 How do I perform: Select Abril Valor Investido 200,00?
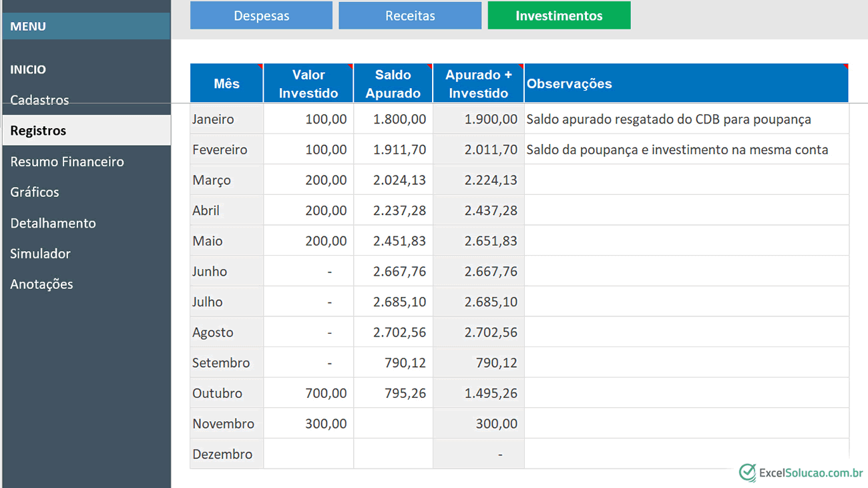tap(308, 210)
